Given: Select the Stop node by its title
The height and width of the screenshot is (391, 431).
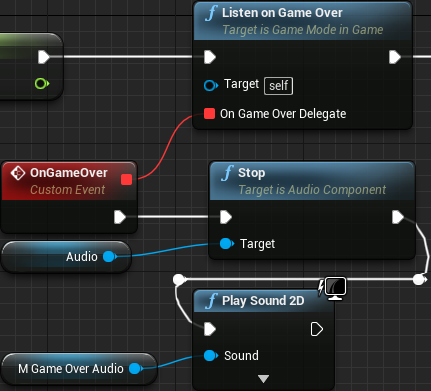Looking at the screenshot, I should [x=252, y=173].
